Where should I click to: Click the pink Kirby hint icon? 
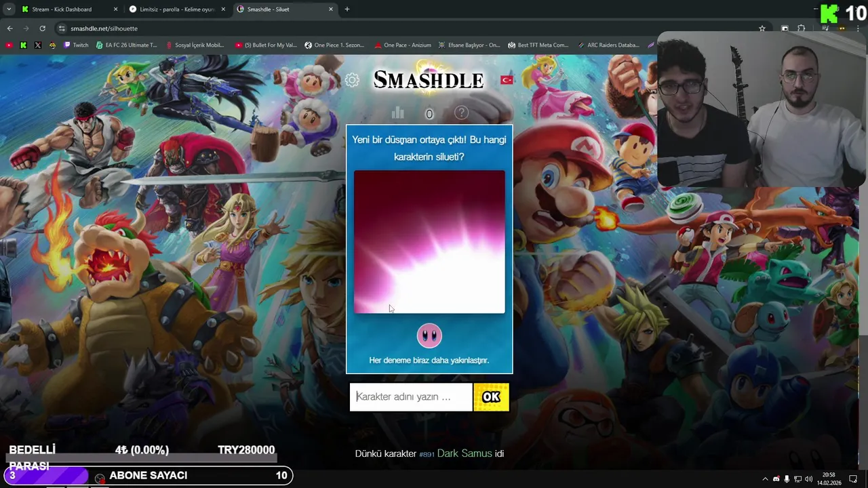(429, 335)
